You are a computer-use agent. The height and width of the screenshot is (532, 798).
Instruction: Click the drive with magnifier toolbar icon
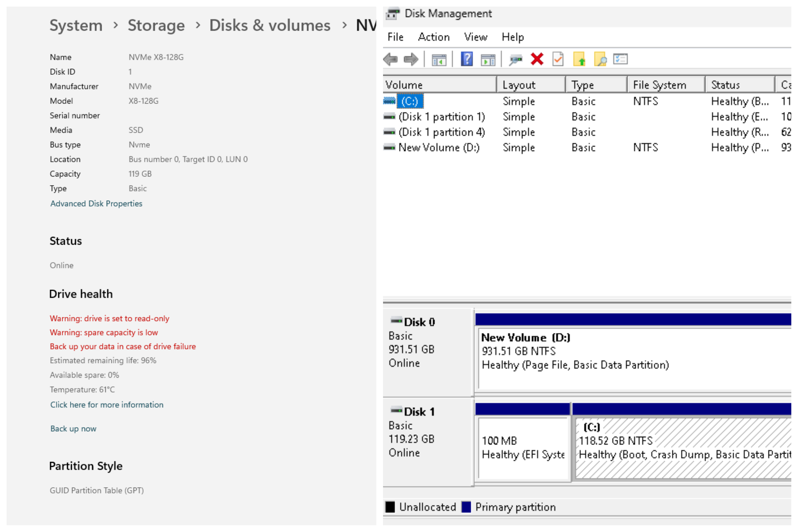coord(515,60)
